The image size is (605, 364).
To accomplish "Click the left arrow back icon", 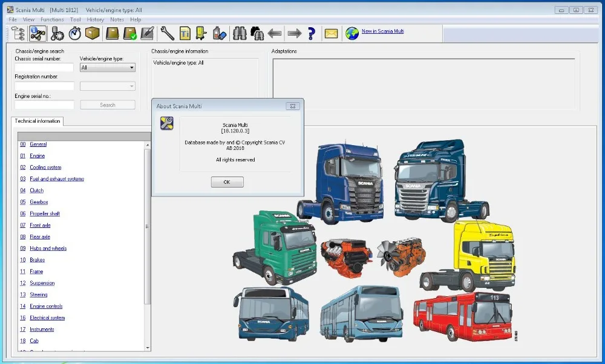I will tap(275, 33).
